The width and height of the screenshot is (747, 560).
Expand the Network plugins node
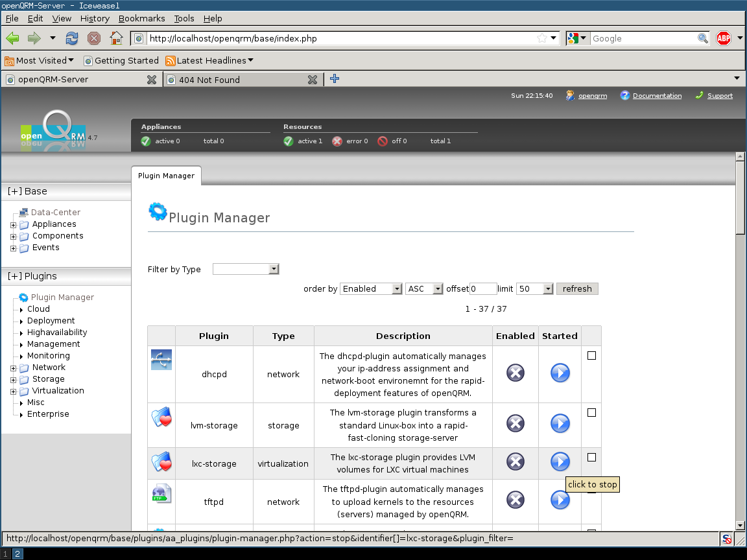[14, 368]
